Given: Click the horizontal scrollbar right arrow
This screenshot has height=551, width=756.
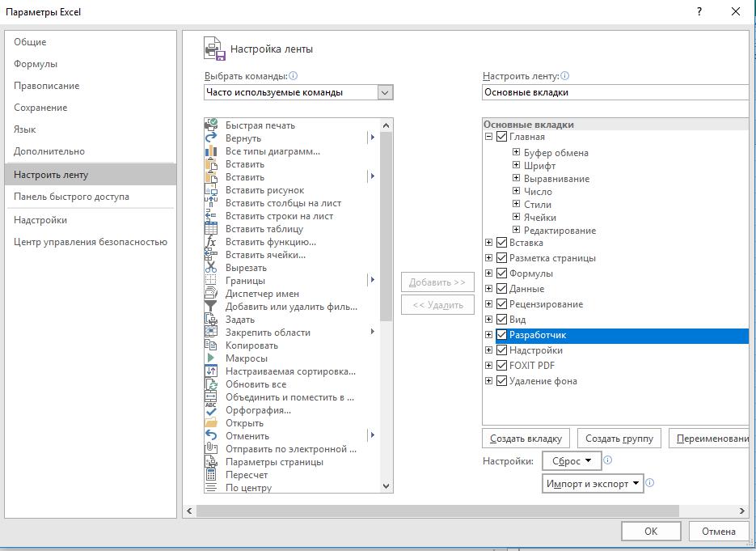Looking at the screenshot, I should tap(742, 511).
